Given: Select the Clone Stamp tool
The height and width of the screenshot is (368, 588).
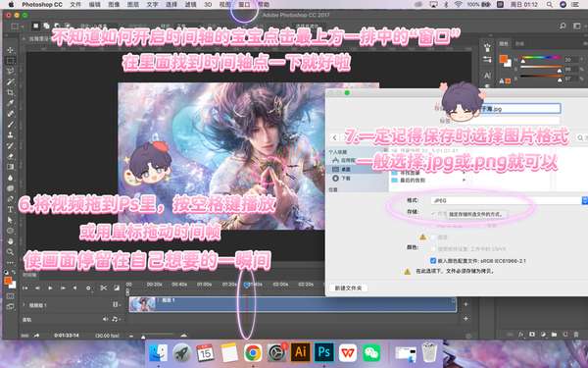Looking at the screenshot, I should tap(11, 134).
